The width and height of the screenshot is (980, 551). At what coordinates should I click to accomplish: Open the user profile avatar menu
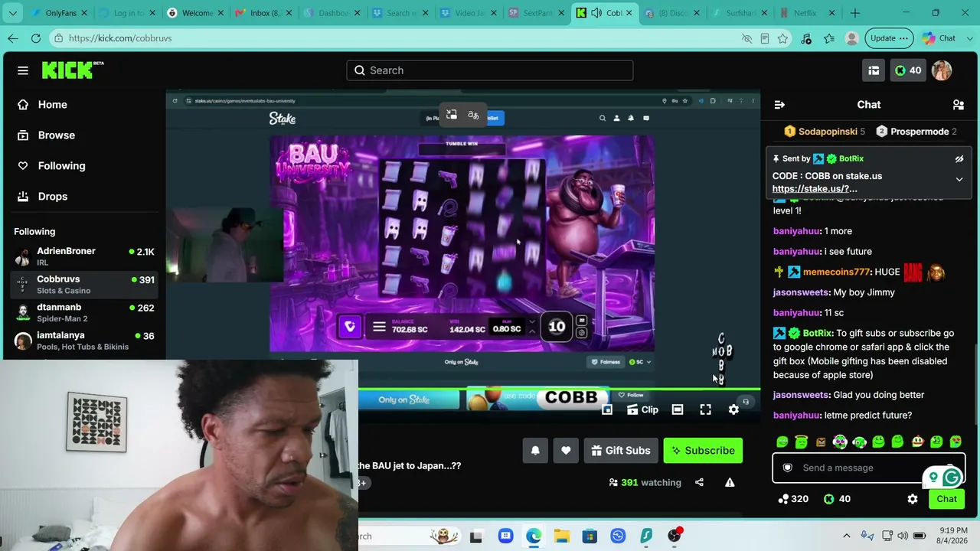pos(942,70)
